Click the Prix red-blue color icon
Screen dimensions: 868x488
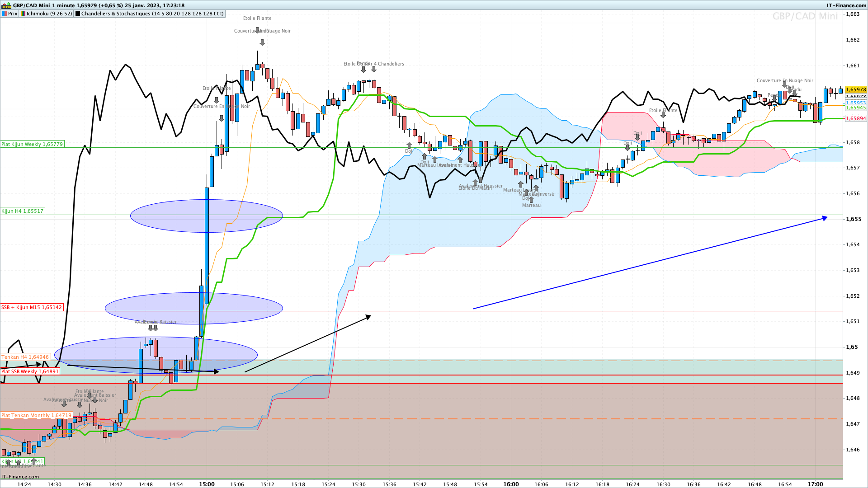click(x=5, y=14)
